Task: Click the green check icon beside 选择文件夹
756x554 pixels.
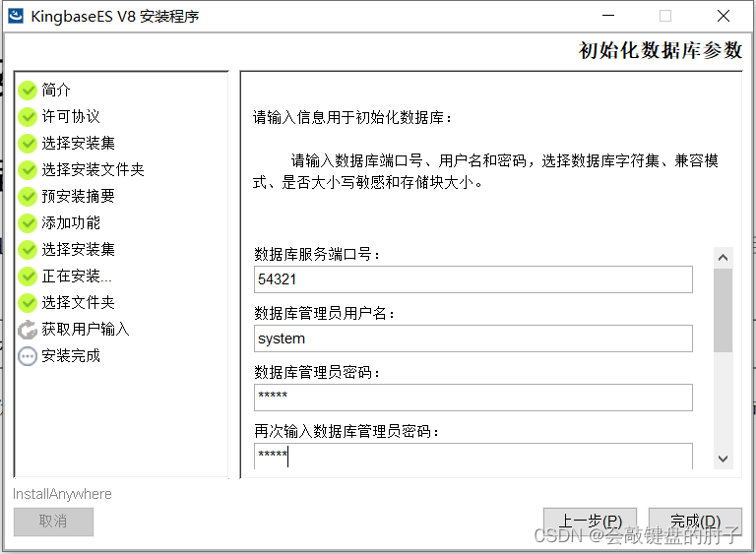Action: tap(28, 303)
